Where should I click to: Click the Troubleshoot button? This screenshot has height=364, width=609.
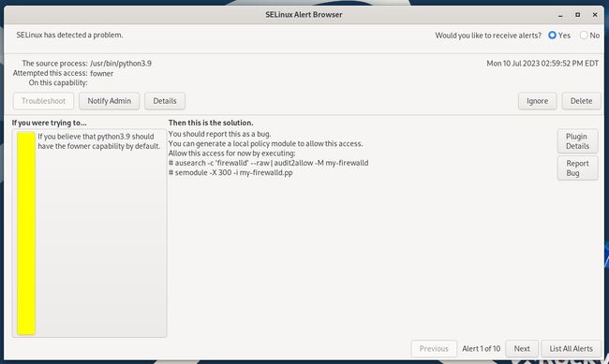[x=43, y=101]
